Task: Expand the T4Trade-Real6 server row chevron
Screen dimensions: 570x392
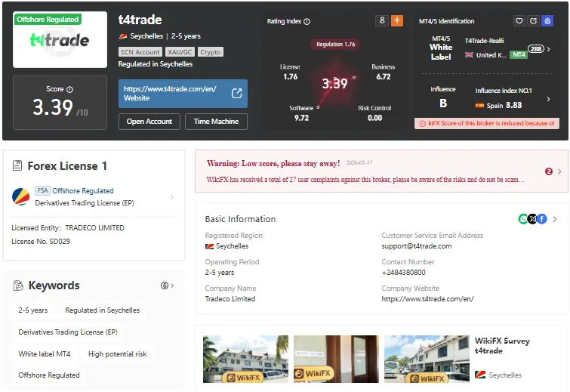Action: point(548,49)
